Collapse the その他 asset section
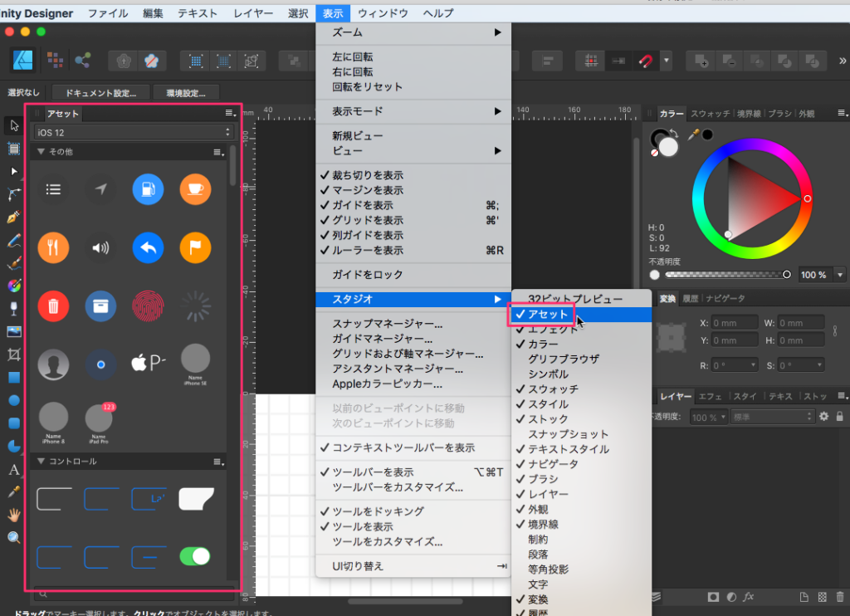Image resolution: width=850 pixels, height=616 pixels. point(41,153)
